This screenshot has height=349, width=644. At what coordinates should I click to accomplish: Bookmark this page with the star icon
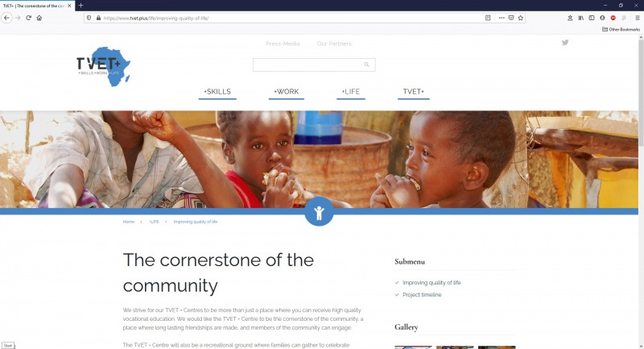coord(520,18)
